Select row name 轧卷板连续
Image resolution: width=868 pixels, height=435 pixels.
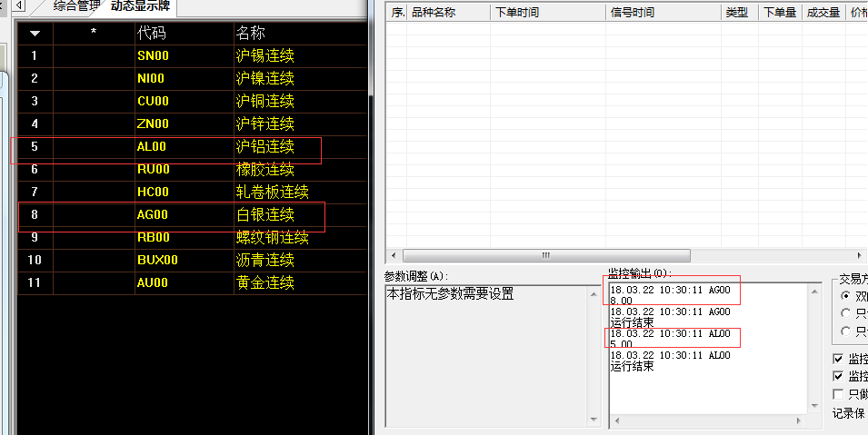[x=273, y=192]
